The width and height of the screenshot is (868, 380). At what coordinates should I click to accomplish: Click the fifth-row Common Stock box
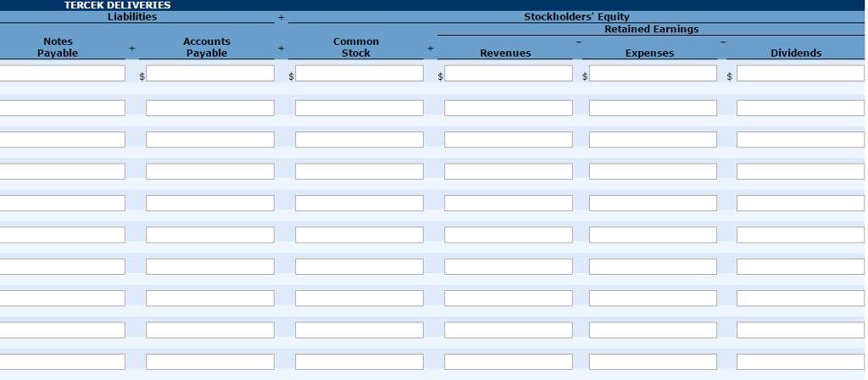359,204
